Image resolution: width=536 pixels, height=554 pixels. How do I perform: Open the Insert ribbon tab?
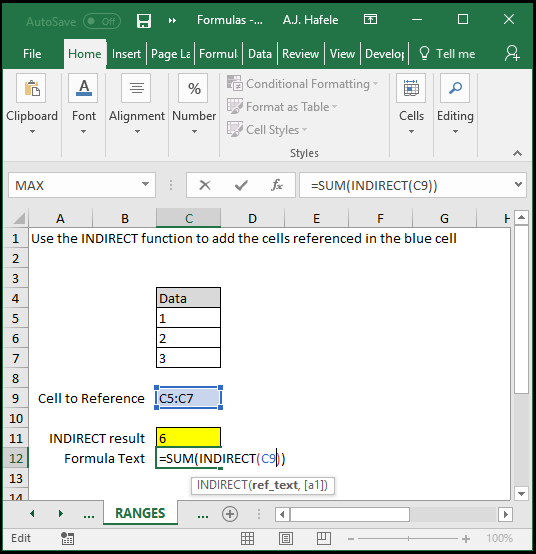point(126,54)
